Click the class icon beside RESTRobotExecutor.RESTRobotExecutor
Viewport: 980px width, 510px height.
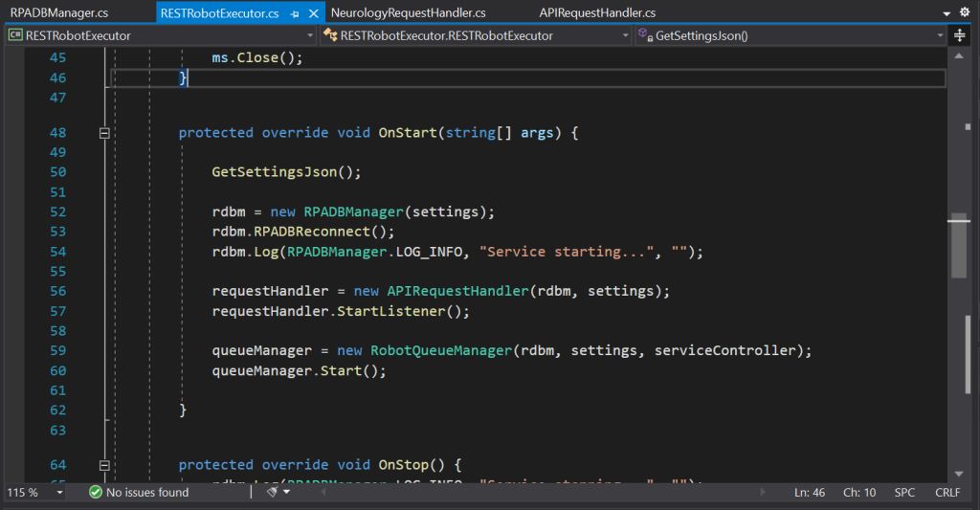330,35
